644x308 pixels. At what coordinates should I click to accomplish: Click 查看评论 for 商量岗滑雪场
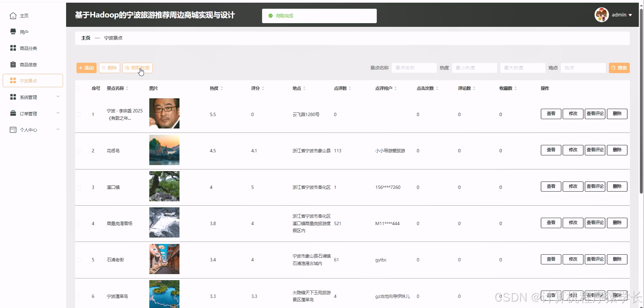(x=595, y=223)
